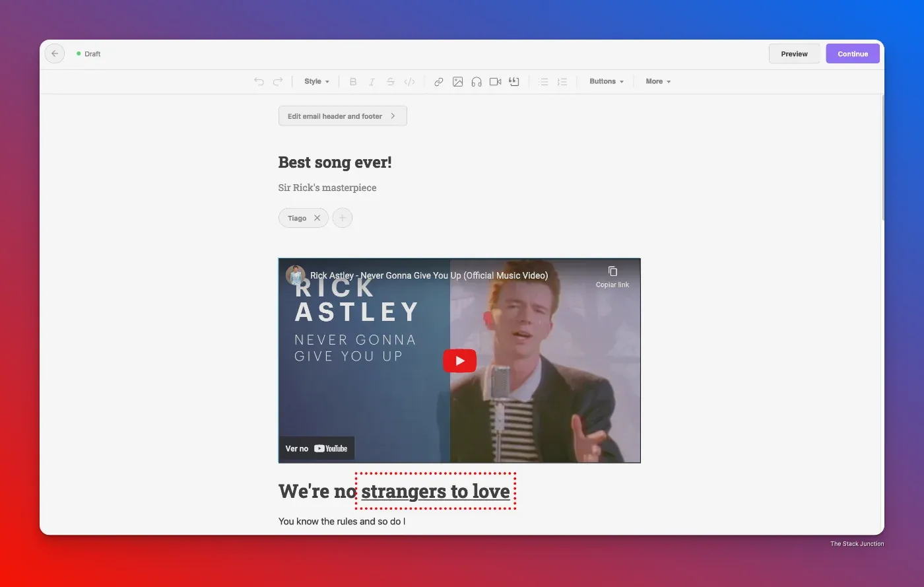Click the Draft status label
This screenshot has height=587, width=924.
click(92, 54)
